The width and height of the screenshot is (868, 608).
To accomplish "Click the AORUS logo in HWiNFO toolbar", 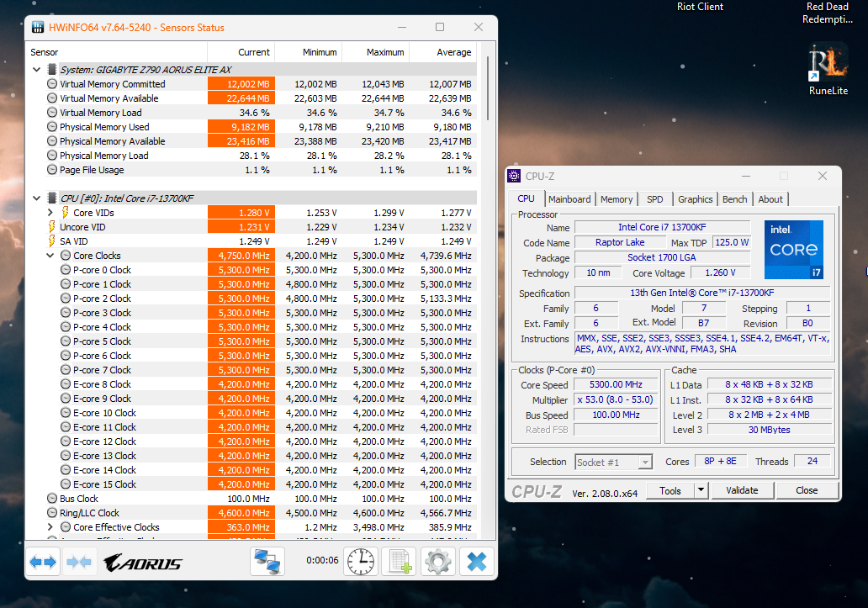I will coord(143,563).
